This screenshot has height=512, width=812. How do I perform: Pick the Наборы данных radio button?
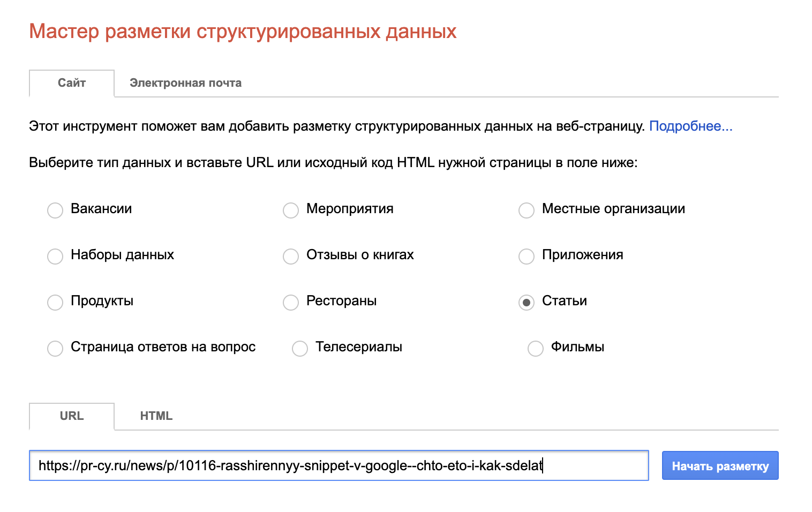[55, 256]
